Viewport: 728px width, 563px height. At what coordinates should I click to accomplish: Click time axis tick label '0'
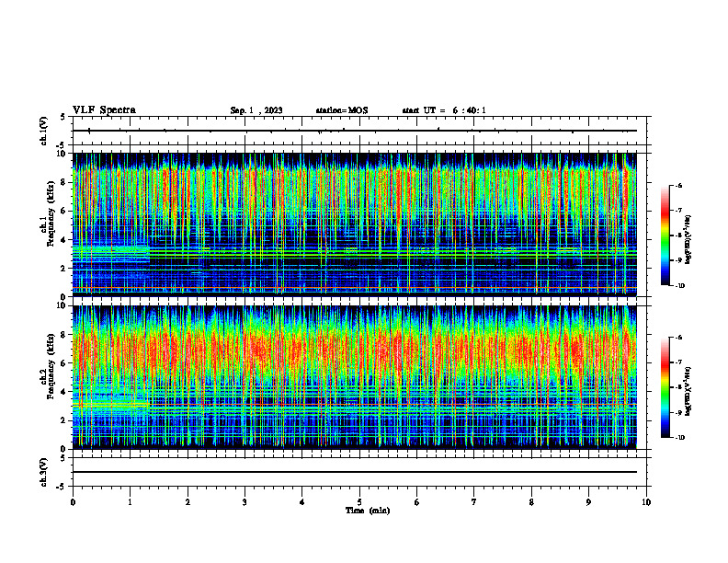tap(73, 502)
